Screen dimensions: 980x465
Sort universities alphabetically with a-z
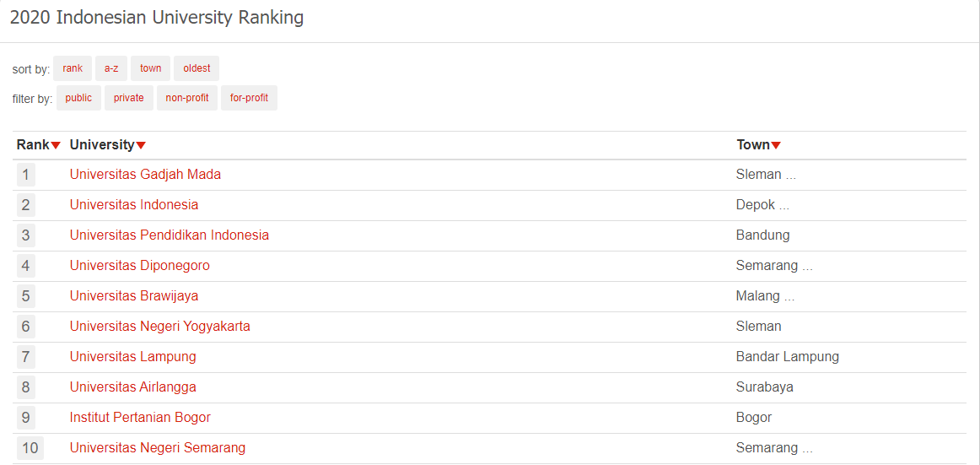(111, 68)
